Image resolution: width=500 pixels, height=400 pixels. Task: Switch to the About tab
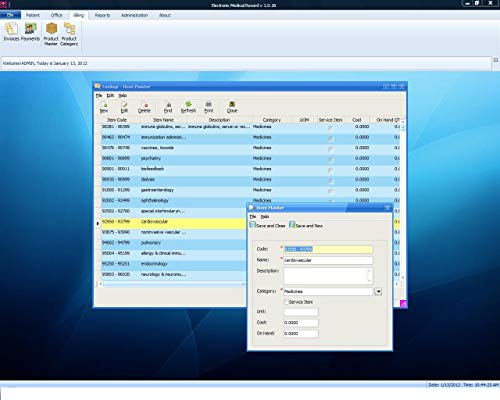click(x=165, y=15)
